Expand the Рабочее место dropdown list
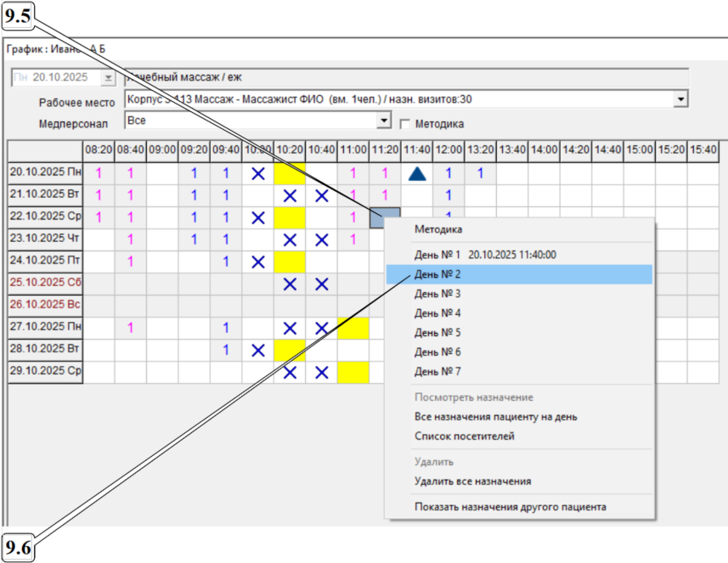 tap(680, 99)
